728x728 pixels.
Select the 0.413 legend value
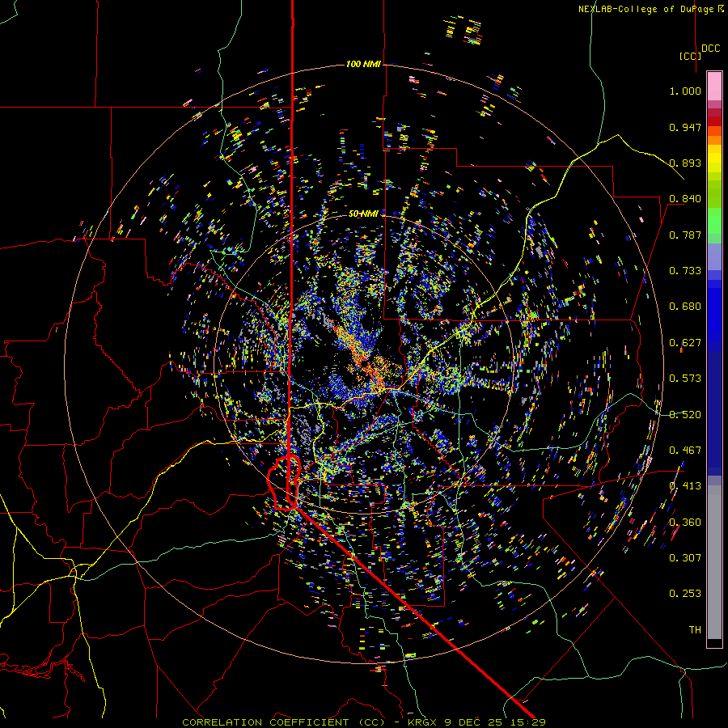click(x=685, y=486)
